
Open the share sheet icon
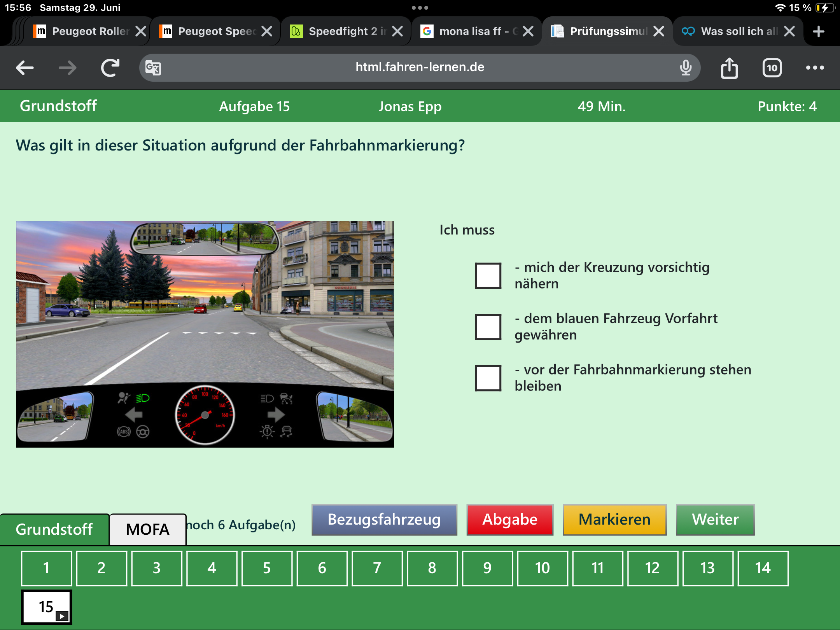coord(730,68)
